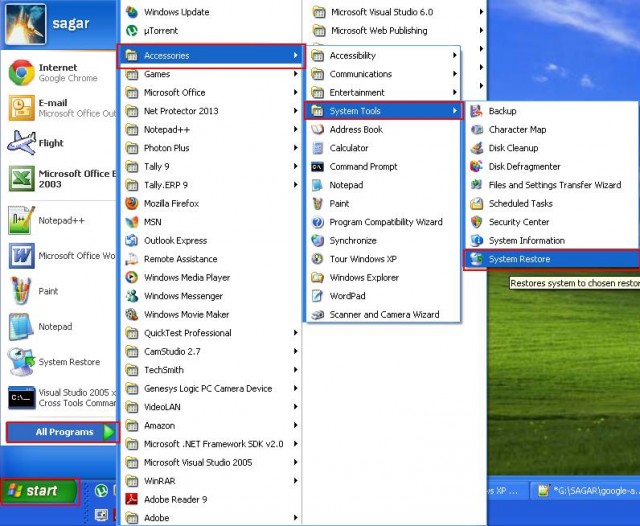Click the WordPad entry
This screenshot has height=526, width=640.
click(384, 296)
